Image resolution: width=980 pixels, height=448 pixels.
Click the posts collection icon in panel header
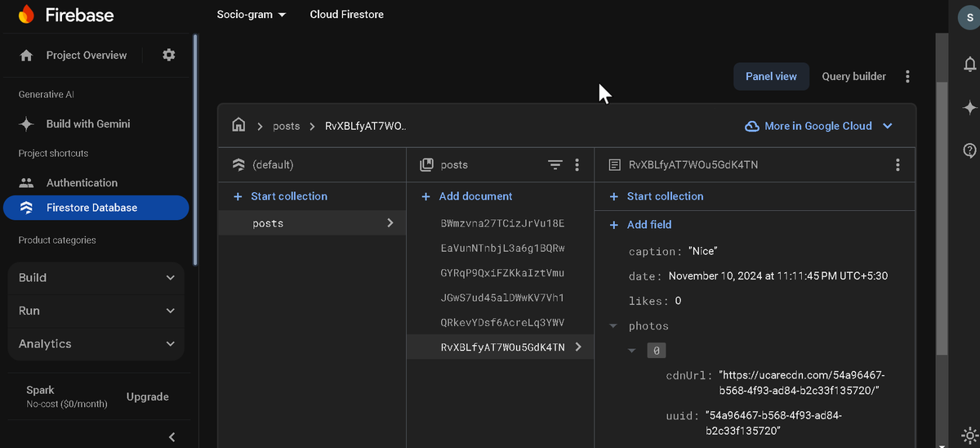point(426,165)
